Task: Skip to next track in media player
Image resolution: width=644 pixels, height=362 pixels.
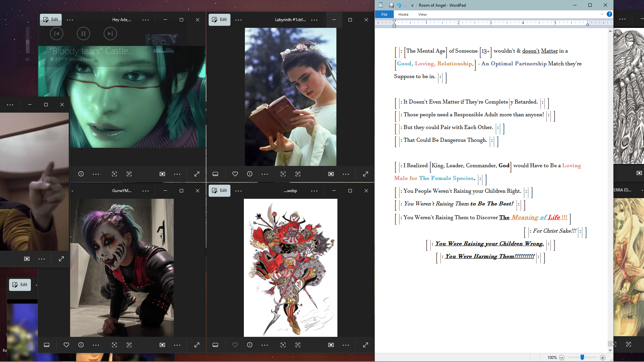Action: click(x=110, y=34)
